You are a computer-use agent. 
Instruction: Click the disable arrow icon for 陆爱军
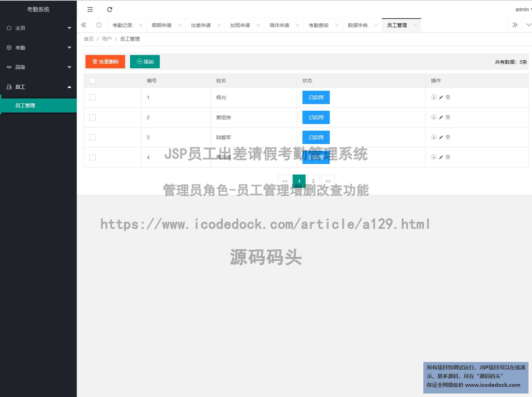coord(434,137)
